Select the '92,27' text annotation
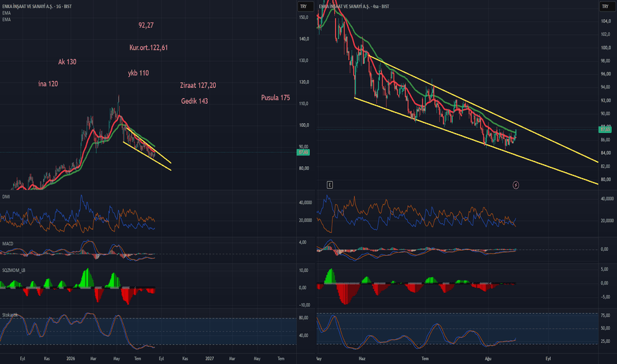The height and width of the screenshot is (364, 617). click(146, 25)
